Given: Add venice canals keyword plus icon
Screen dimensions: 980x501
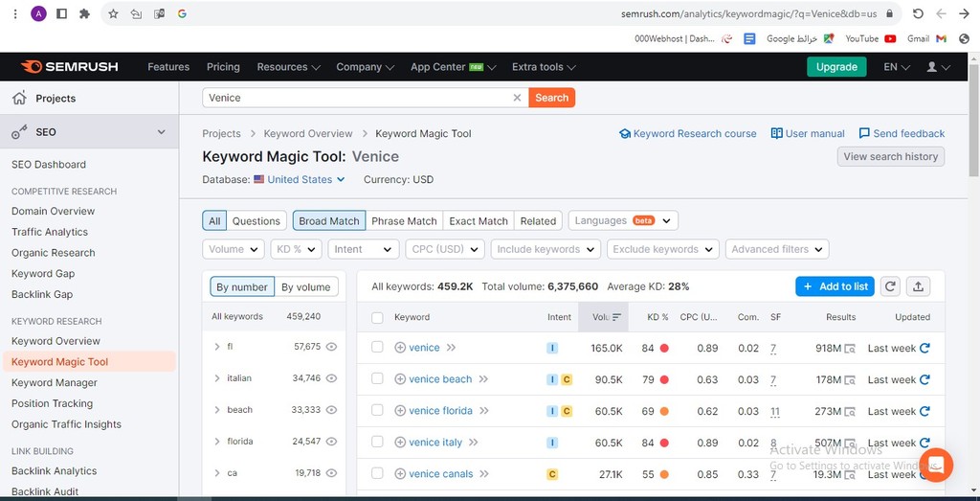Looking at the screenshot, I should (400, 474).
